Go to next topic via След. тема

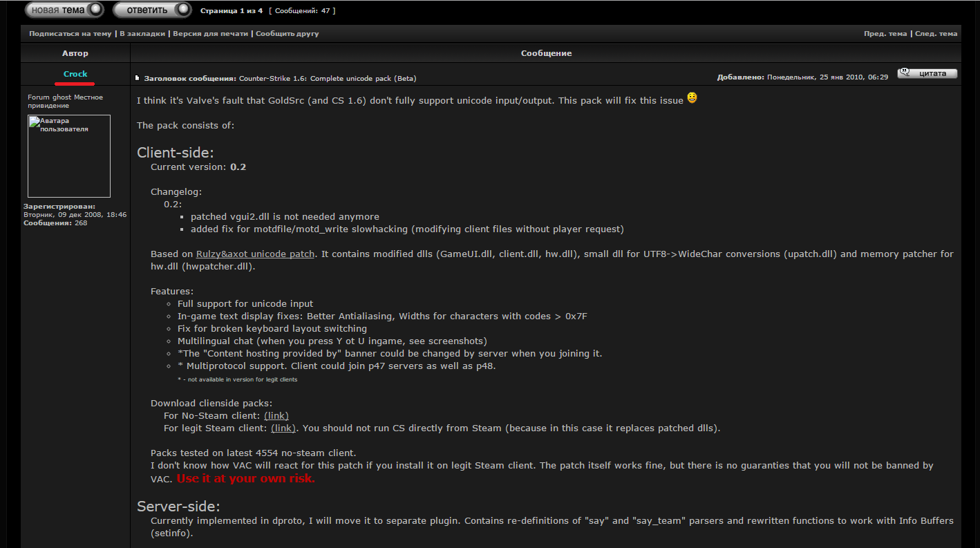click(x=936, y=33)
